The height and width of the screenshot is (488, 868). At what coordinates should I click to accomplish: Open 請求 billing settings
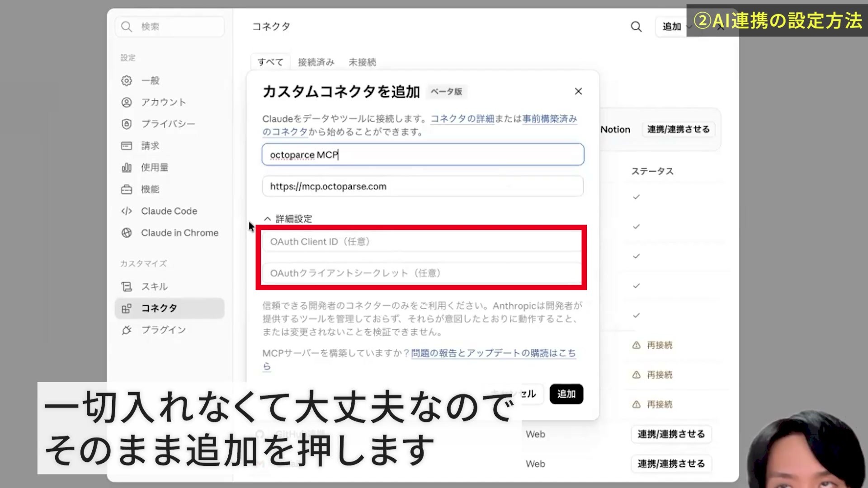pyautogui.click(x=170, y=145)
